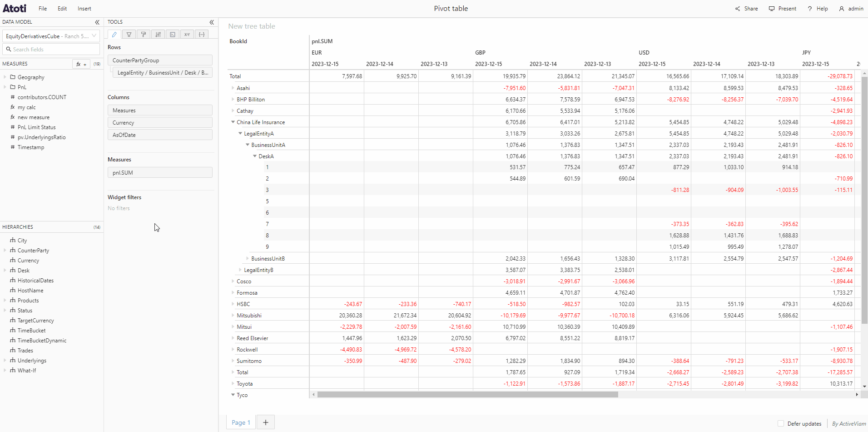868x432 pixels.
Task: Select the pv.UnderlyingsRatio measure
Action: point(41,137)
